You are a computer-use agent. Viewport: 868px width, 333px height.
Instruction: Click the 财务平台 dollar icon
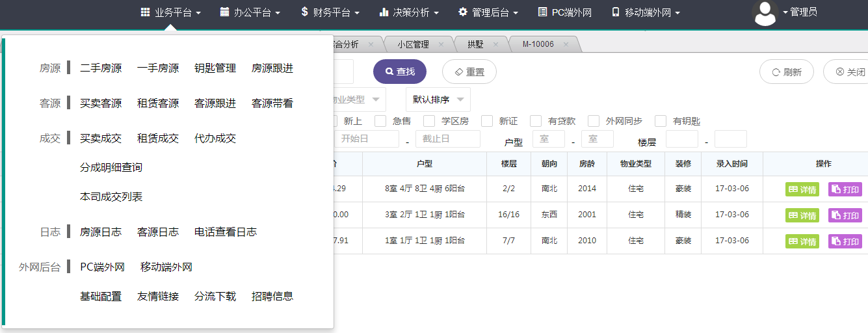pos(304,12)
